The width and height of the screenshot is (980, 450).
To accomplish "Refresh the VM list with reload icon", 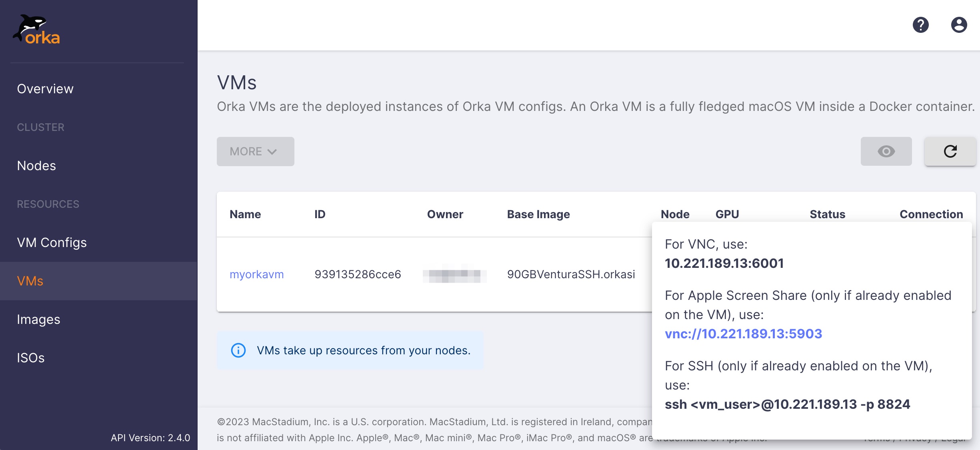I will click(x=950, y=151).
